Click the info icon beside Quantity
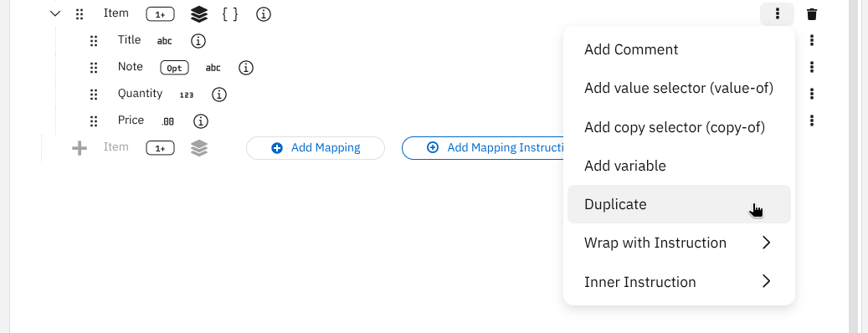Viewport: 868px width, 333px height. click(x=219, y=95)
